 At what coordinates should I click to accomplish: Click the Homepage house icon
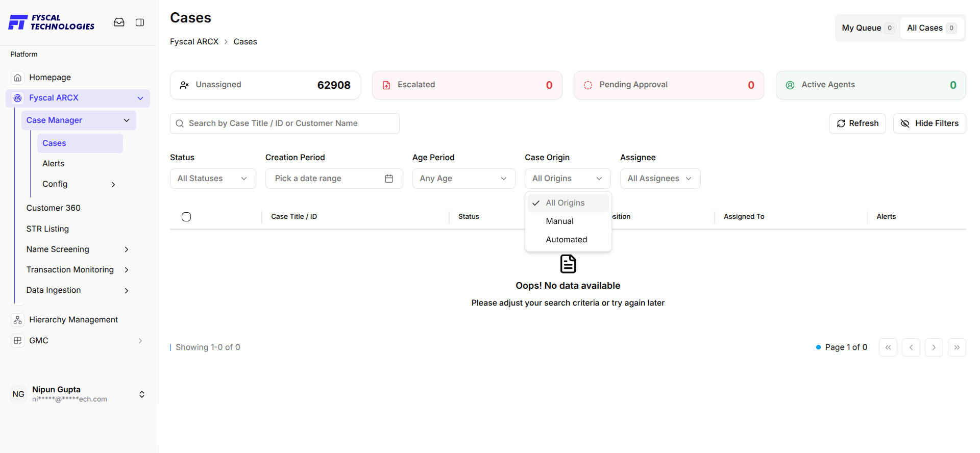(18, 78)
